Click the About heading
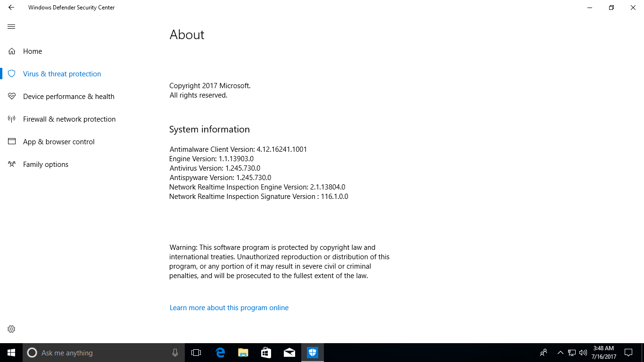 187,35
